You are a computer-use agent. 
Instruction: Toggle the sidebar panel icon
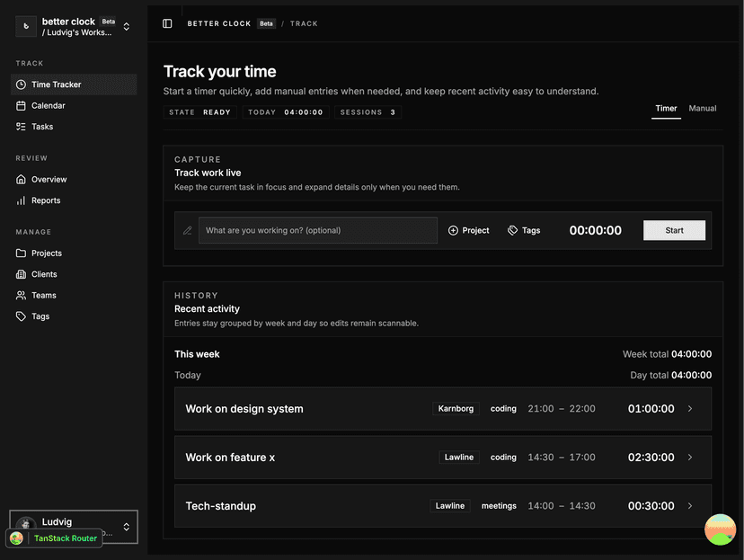(x=167, y=23)
